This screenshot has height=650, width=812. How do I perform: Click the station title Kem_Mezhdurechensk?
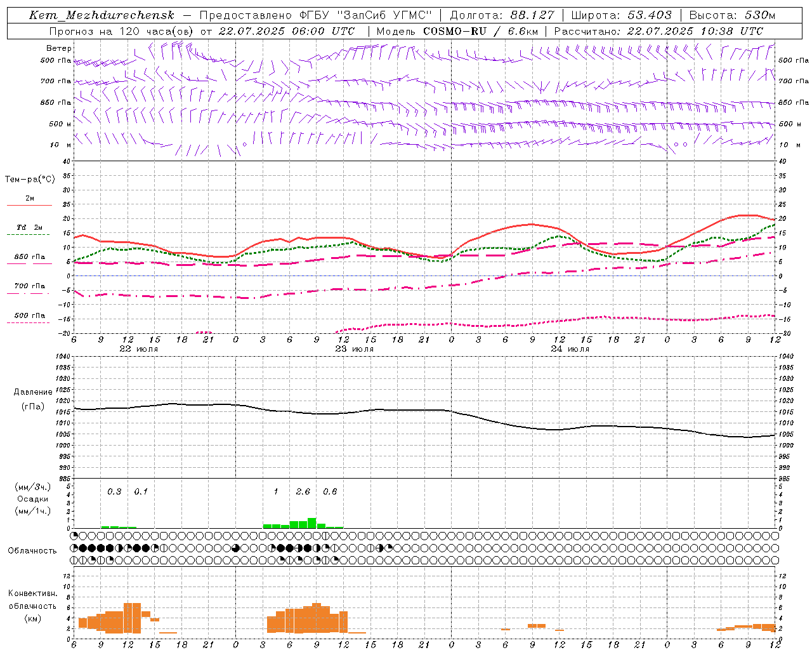tap(101, 15)
